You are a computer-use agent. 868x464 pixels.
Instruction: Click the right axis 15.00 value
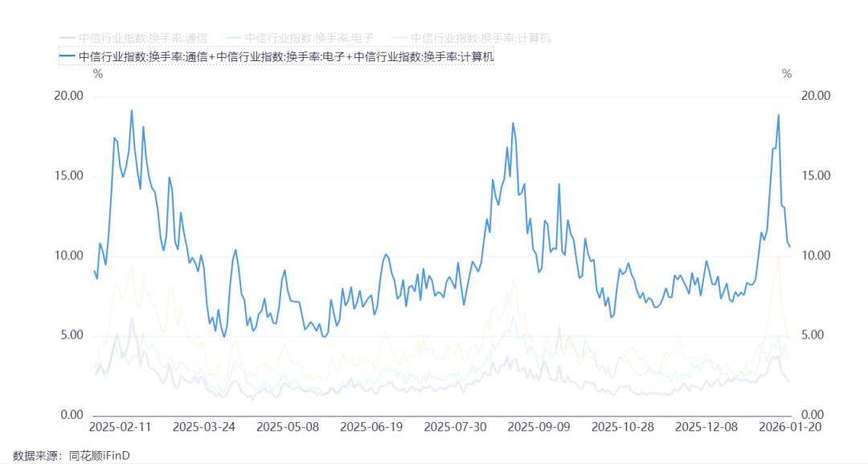coord(816,176)
